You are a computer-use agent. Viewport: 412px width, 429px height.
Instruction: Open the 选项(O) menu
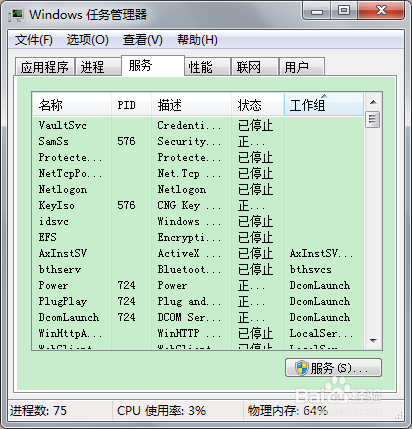tap(87, 40)
